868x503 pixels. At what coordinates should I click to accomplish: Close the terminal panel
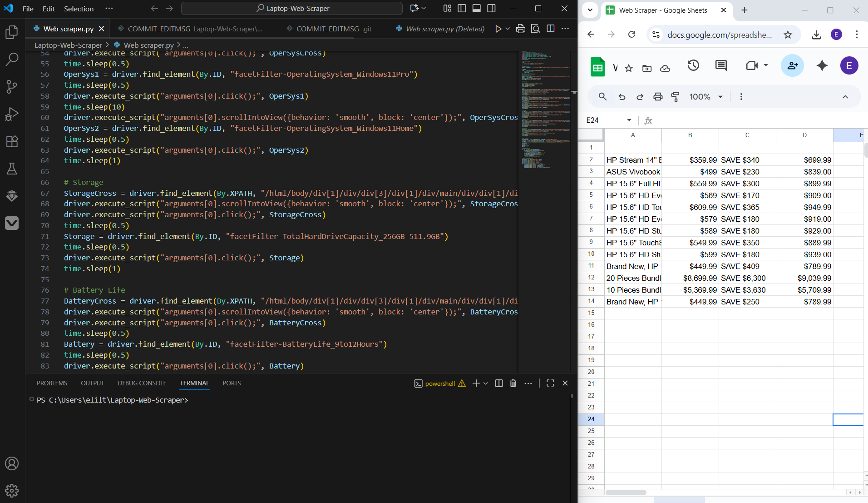[565, 383]
